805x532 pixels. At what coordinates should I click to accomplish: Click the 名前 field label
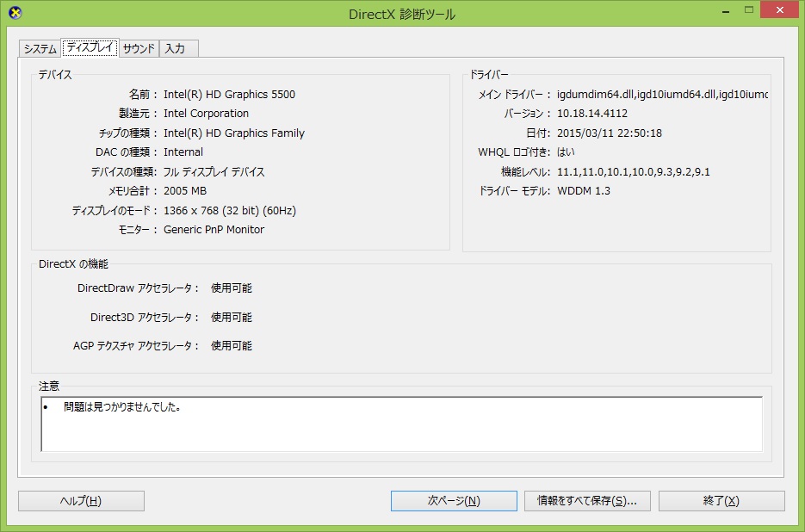142,95
